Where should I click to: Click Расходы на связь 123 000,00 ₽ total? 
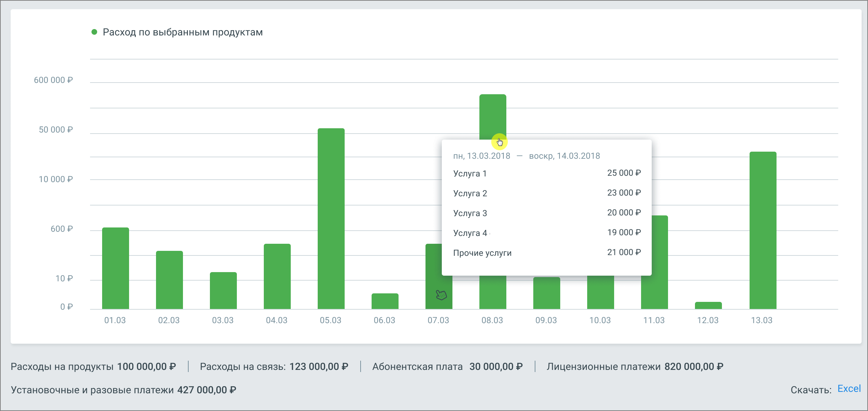[274, 366]
